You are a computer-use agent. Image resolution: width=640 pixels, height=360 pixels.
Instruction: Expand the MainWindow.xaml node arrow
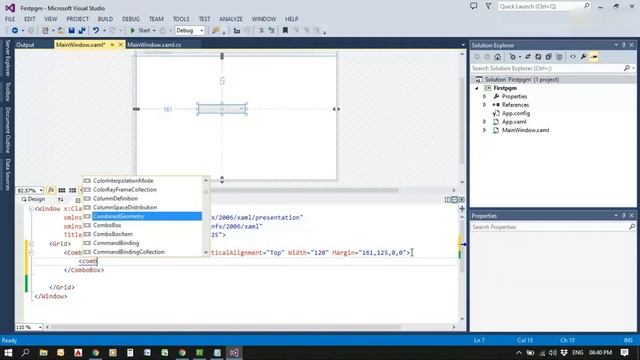(x=484, y=130)
